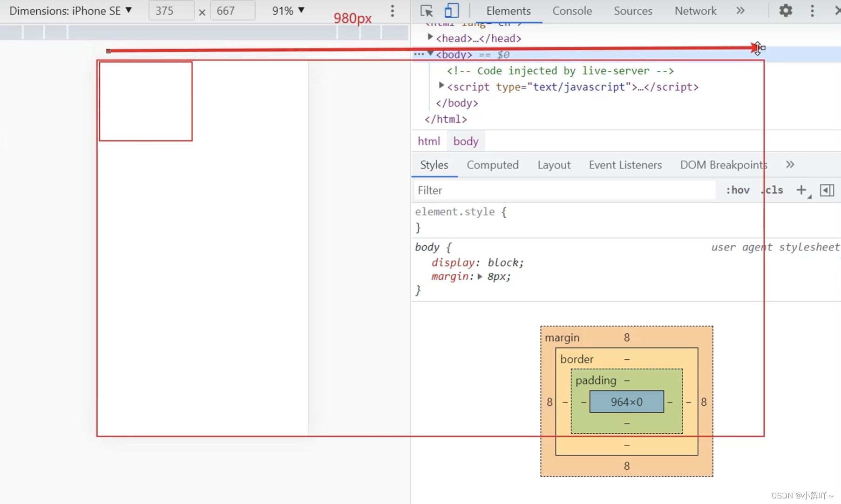Select the Styles tab
The image size is (841, 504).
tap(434, 165)
